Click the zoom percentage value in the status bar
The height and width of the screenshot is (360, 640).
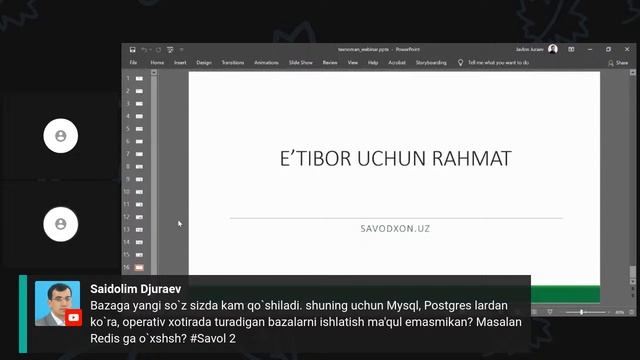(620, 312)
